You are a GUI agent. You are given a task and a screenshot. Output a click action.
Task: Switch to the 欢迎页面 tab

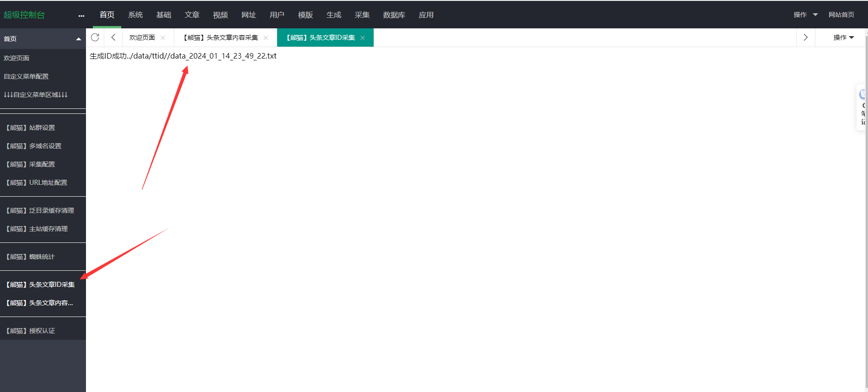(142, 38)
